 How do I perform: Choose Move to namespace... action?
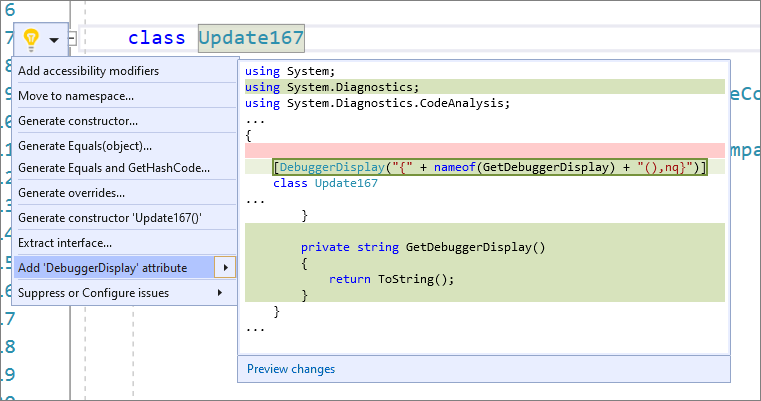(76, 96)
